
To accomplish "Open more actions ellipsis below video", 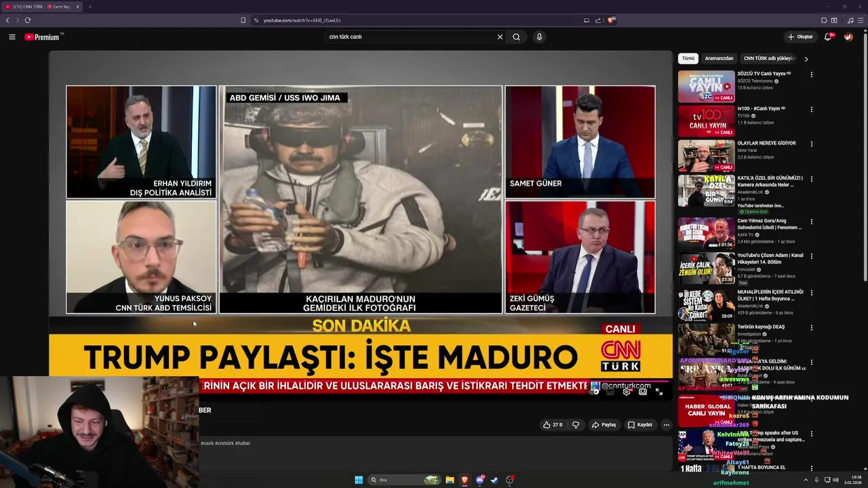I will 666,425.
